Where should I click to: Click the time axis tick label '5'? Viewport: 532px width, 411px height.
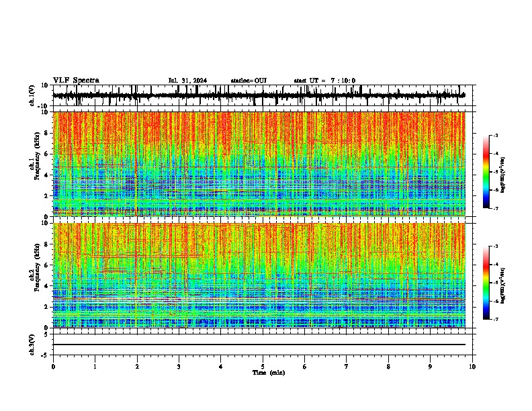point(263,367)
